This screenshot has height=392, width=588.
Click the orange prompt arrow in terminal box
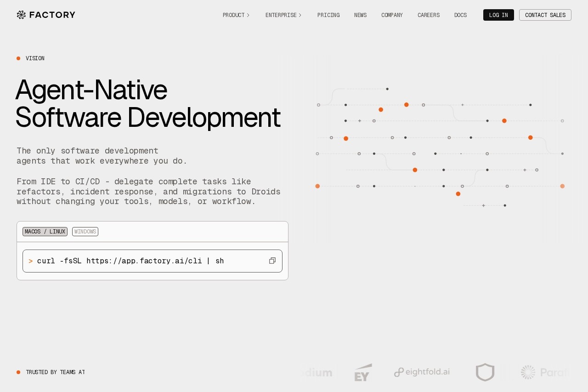coord(30,261)
